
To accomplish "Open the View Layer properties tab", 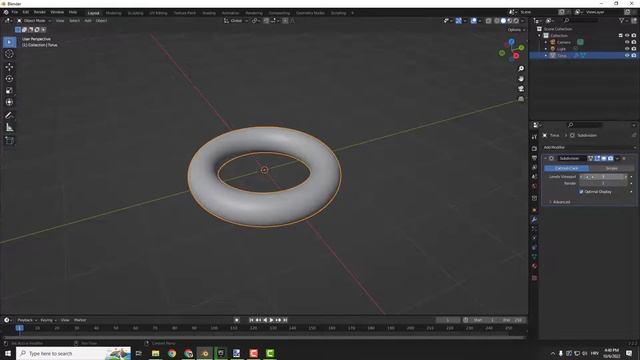I will [x=534, y=167].
